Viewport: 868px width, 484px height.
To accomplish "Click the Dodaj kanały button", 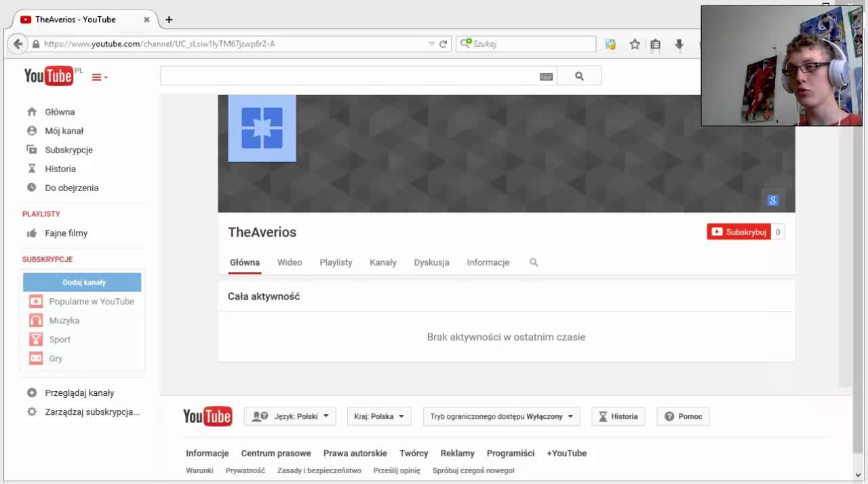I will pos(82,282).
